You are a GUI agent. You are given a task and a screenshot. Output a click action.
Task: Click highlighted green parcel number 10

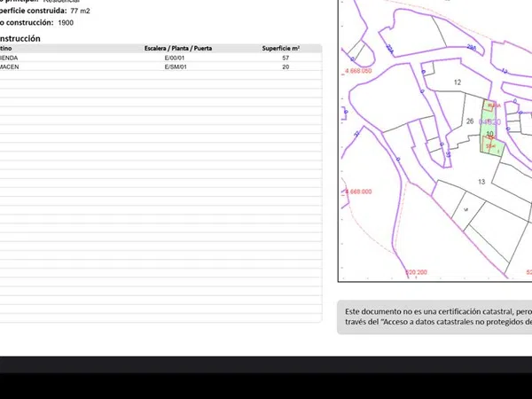tap(489, 134)
